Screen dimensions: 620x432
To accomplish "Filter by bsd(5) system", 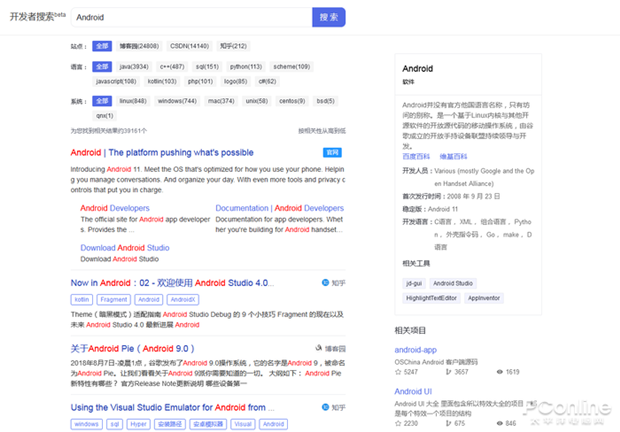I will pyautogui.click(x=325, y=101).
